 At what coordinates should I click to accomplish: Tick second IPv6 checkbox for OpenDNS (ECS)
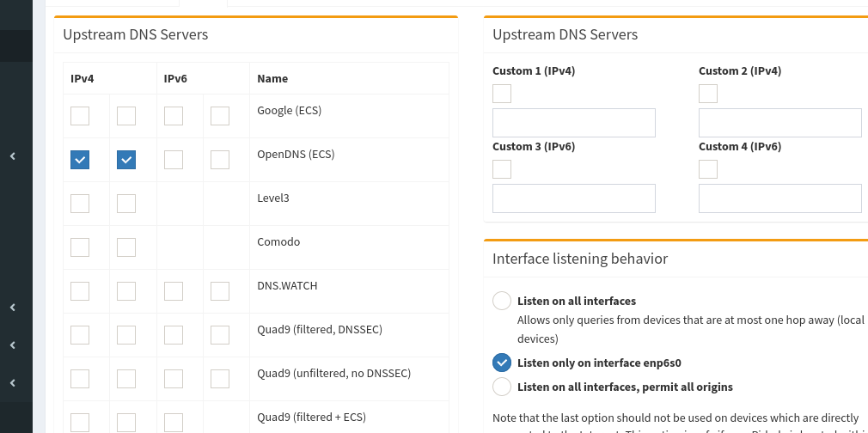(220, 160)
